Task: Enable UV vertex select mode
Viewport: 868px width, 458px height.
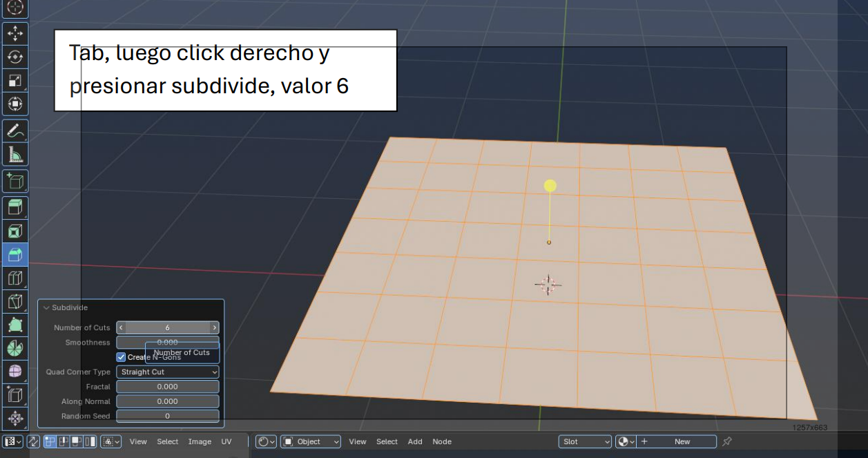Action: click(x=50, y=441)
